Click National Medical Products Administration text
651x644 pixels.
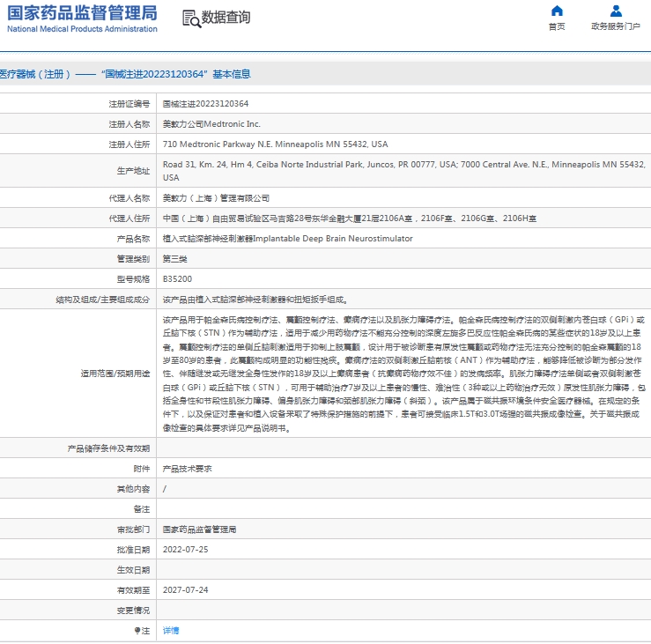tap(82, 29)
